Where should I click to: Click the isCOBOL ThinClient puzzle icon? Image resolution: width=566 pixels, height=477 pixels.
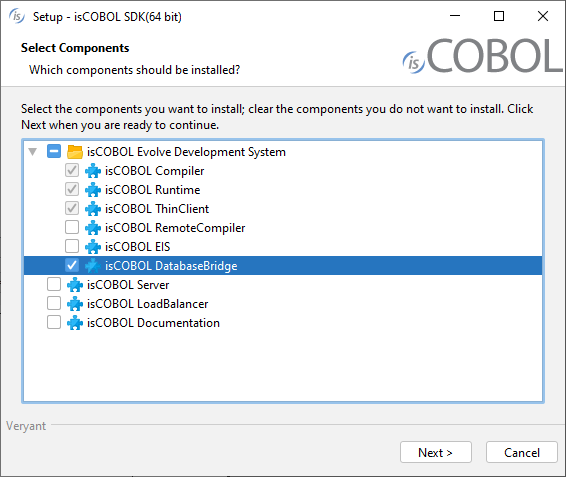tap(93, 209)
